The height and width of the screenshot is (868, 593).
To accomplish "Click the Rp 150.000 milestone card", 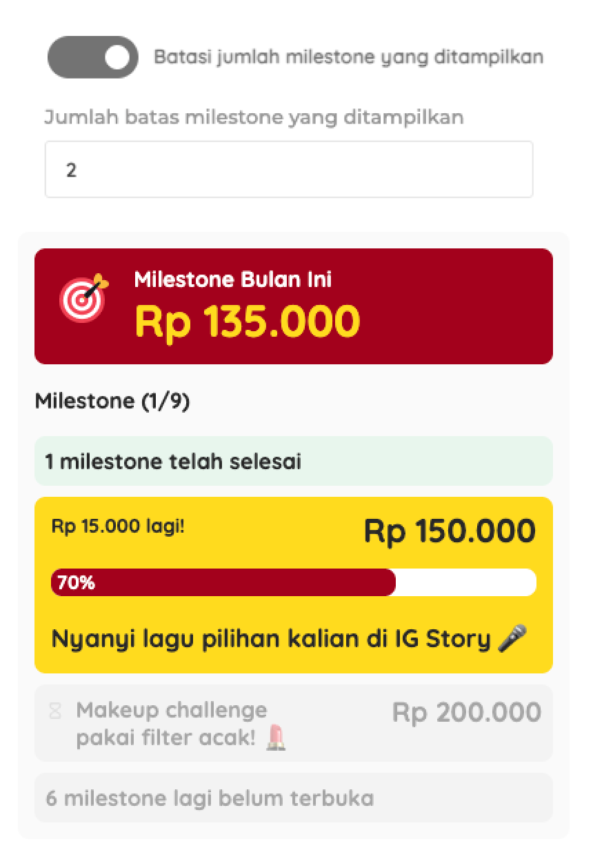I will coord(293,583).
